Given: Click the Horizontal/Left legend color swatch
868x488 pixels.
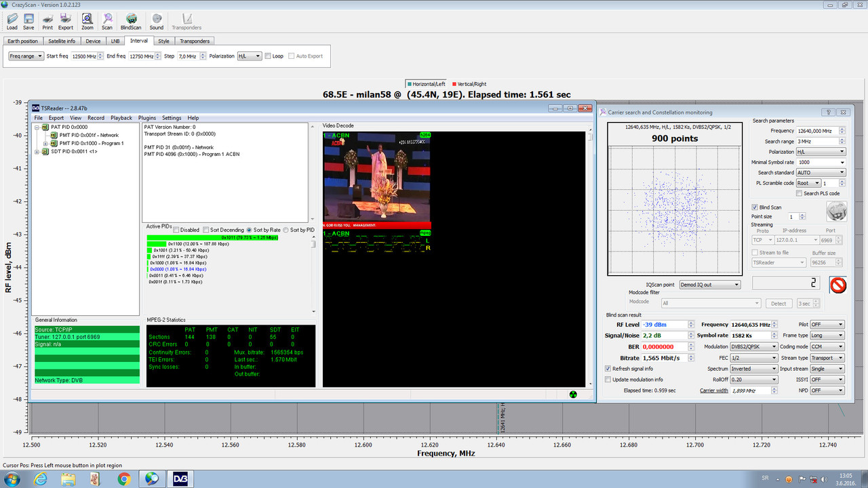Looking at the screenshot, I should (x=410, y=83).
